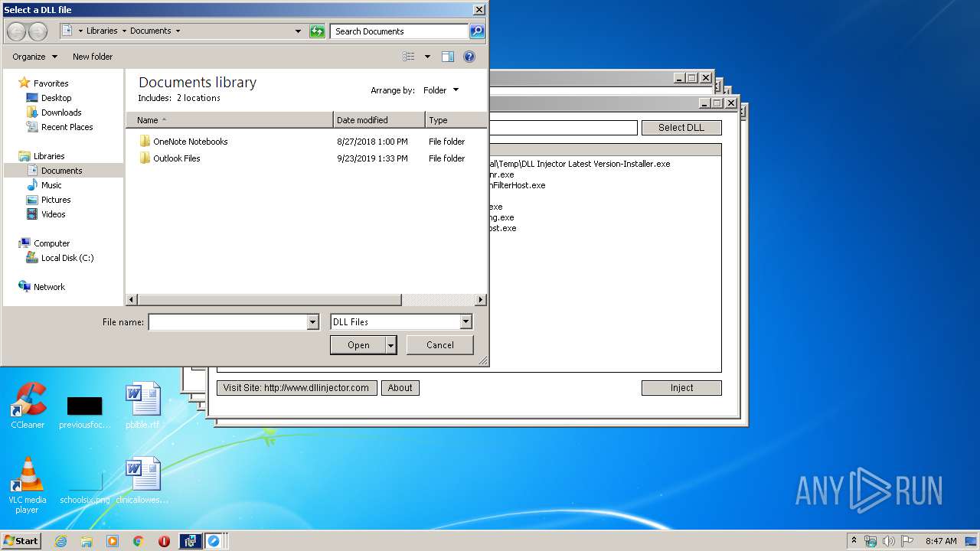Screen dimensions: 980x551
Task: Click the volume speaker tray icon
Action: coord(889,541)
